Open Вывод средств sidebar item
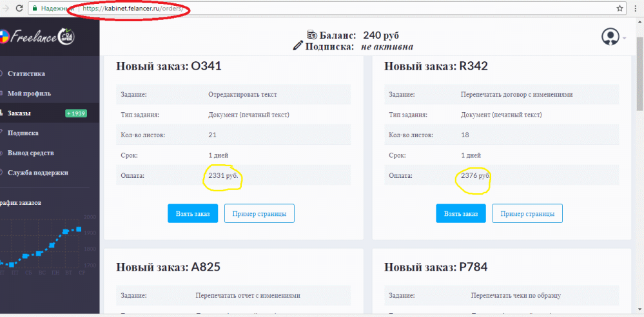 coord(31,153)
